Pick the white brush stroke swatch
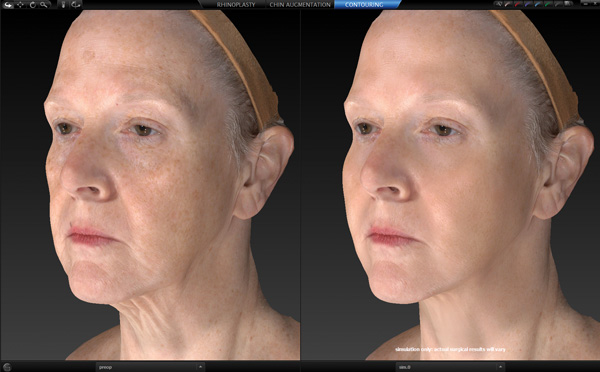 pyautogui.click(x=508, y=4)
